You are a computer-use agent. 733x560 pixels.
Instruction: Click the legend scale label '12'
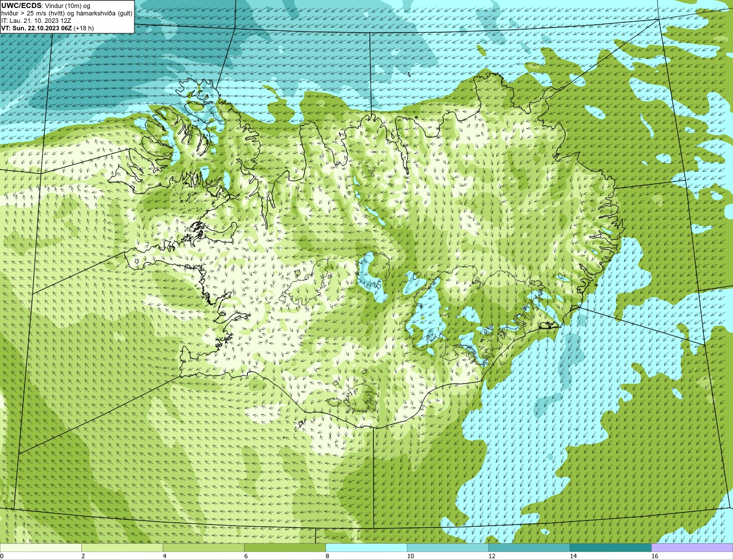[x=491, y=556]
